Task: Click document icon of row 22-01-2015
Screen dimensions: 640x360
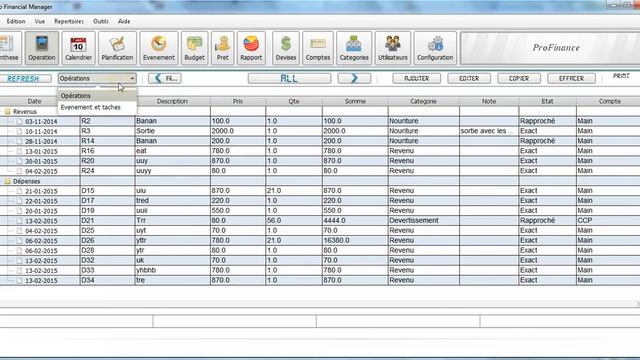Action: [x=19, y=201]
